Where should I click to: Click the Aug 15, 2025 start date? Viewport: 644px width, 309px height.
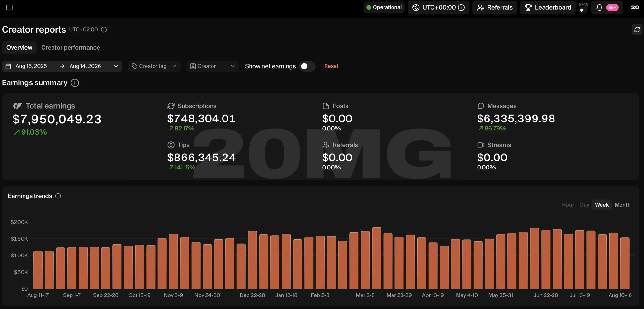click(x=31, y=66)
